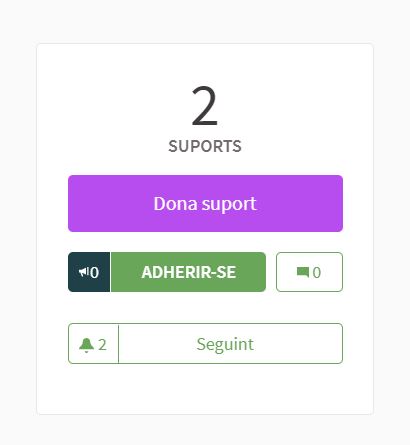The height and width of the screenshot is (445, 410).
Task: Endorse by clicking ADHERIR-SE label
Action: click(x=189, y=272)
